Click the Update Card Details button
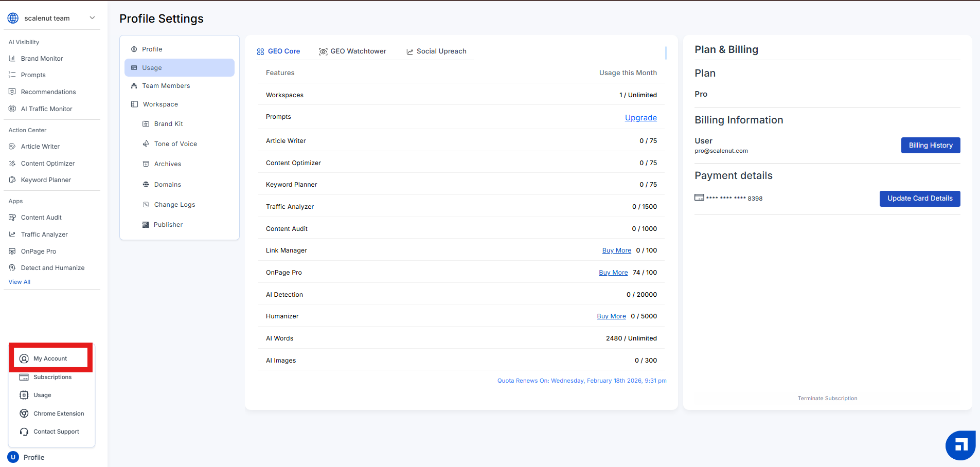 click(x=919, y=199)
